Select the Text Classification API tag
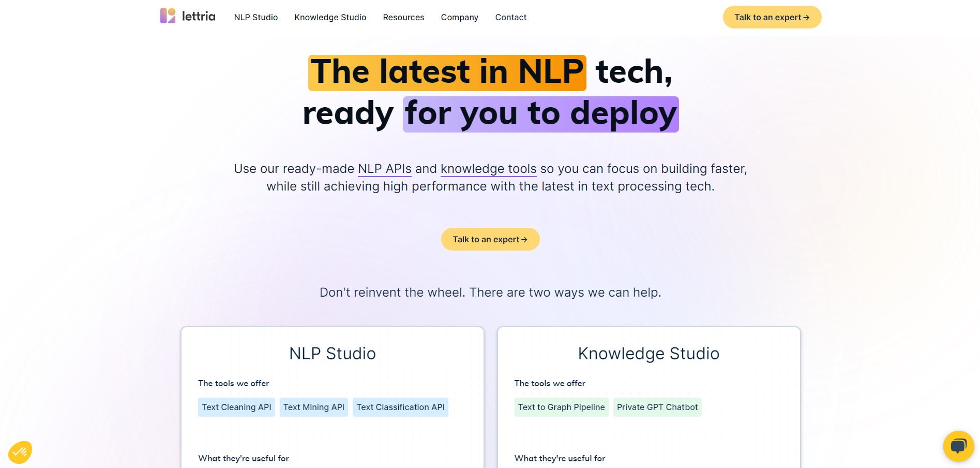 pyautogui.click(x=400, y=407)
